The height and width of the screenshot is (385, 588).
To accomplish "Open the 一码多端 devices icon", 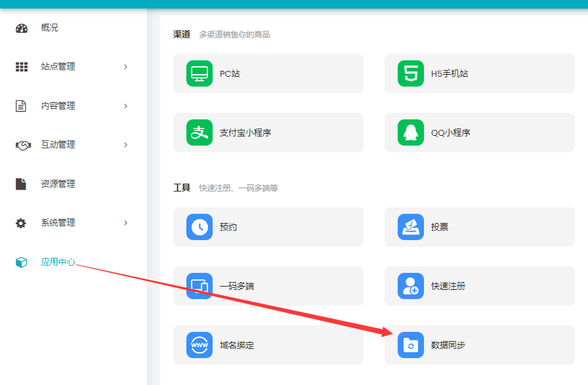I will (199, 286).
